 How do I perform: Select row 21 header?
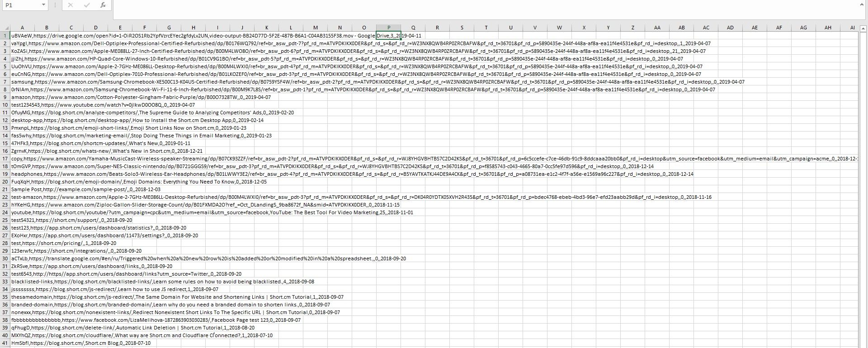(5, 189)
